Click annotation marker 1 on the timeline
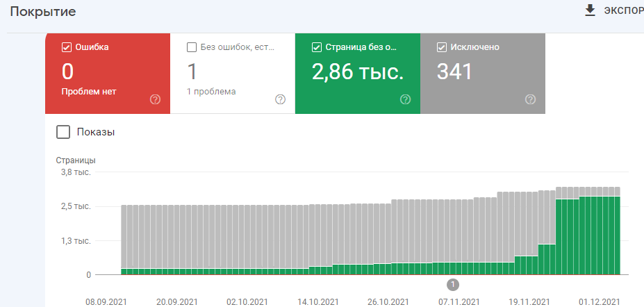 pyautogui.click(x=453, y=284)
